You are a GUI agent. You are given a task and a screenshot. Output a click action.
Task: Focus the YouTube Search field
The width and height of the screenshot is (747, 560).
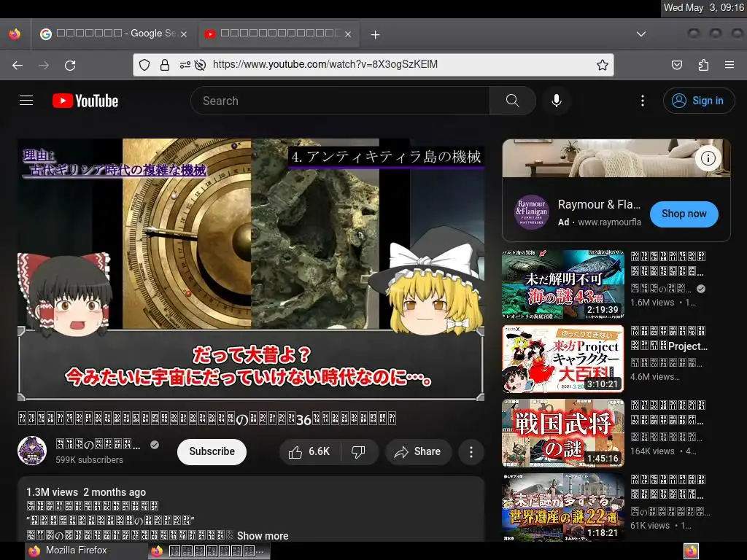pyautogui.click(x=340, y=101)
